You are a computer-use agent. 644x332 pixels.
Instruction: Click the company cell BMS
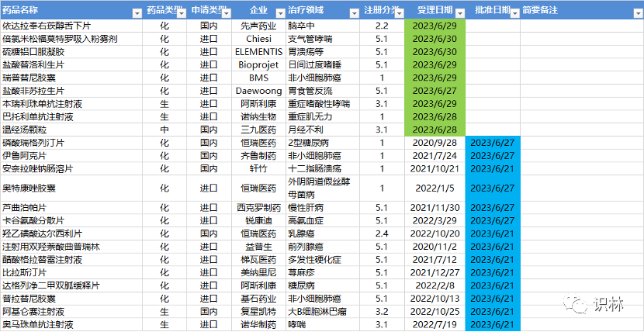(258, 78)
